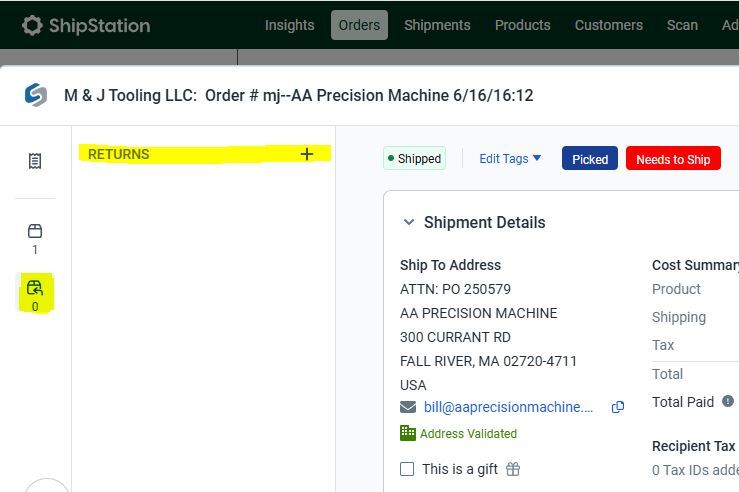Add a new return with plus icon
Screen dimensions: 739x492
click(x=307, y=154)
